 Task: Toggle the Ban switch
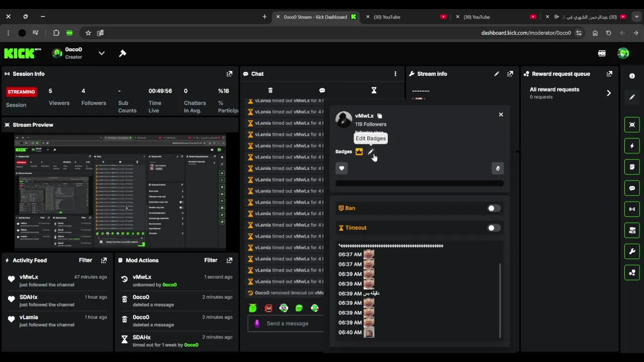click(494, 208)
